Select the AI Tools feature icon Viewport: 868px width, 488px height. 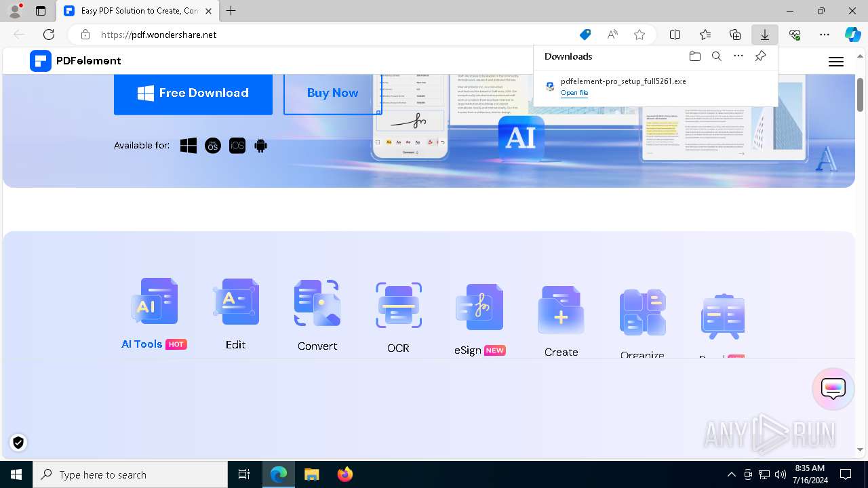[155, 301]
